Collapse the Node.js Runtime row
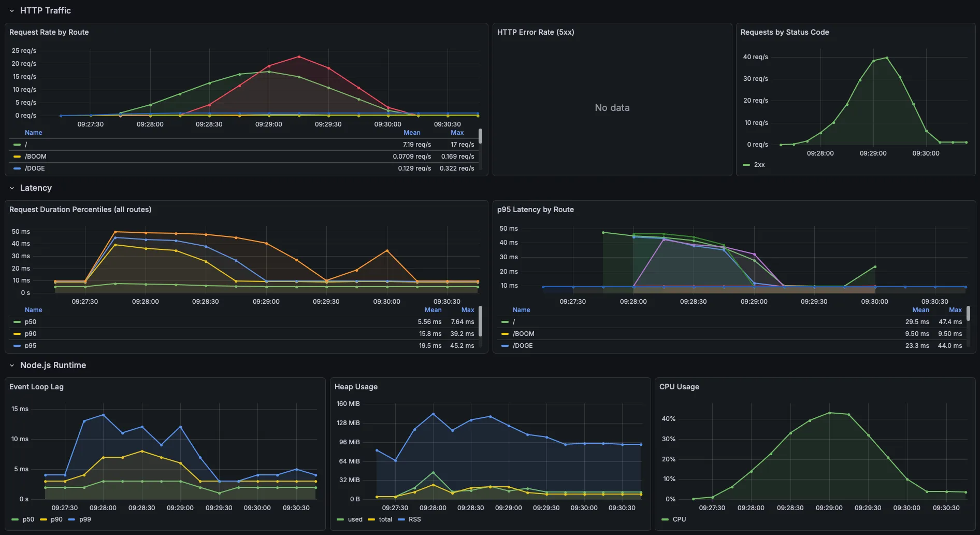Viewport: 980px width, 535px height. (x=12, y=365)
